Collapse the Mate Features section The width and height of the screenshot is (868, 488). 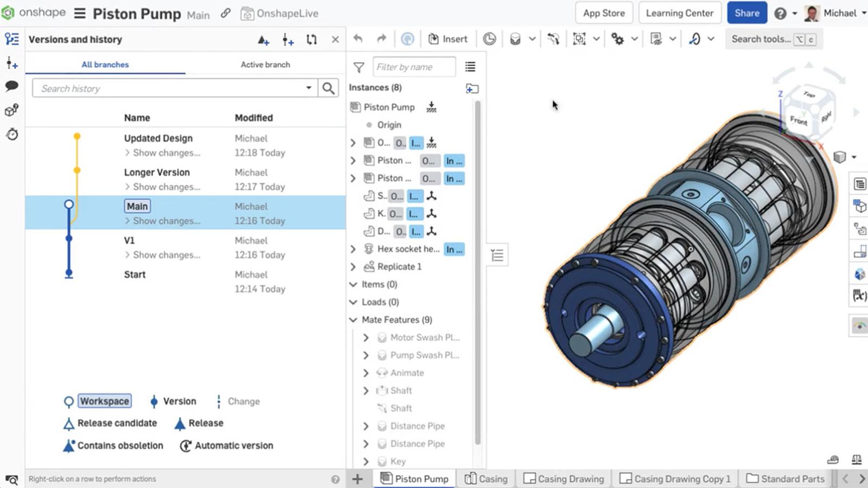(353, 320)
